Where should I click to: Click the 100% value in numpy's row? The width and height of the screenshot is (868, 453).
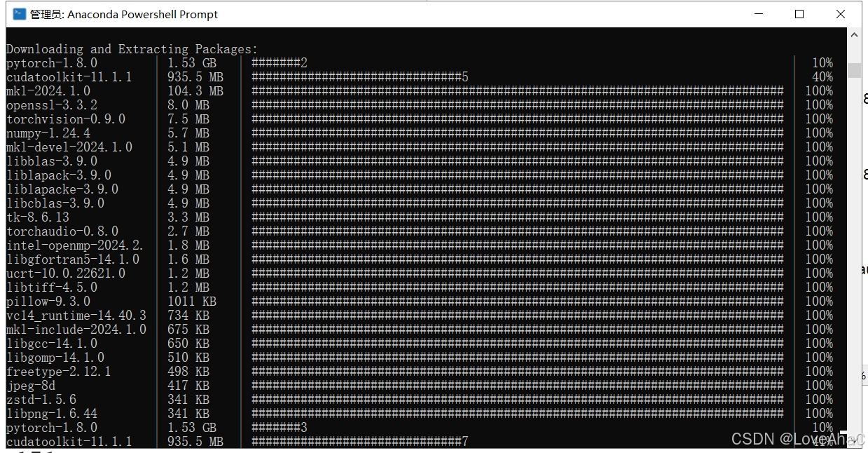(x=819, y=133)
